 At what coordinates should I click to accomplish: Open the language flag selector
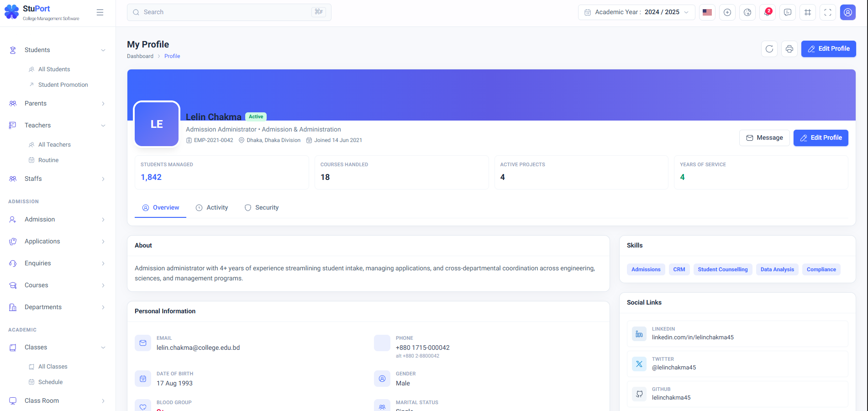pyautogui.click(x=707, y=12)
